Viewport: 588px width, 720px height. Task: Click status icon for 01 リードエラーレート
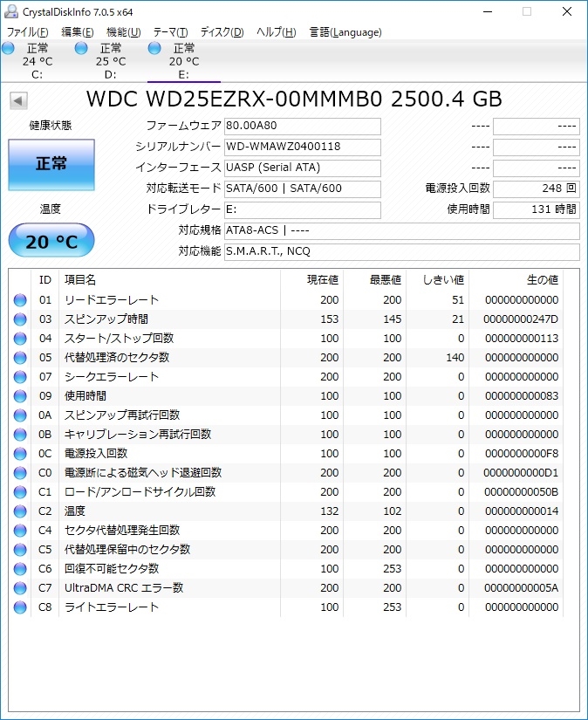[x=20, y=300]
